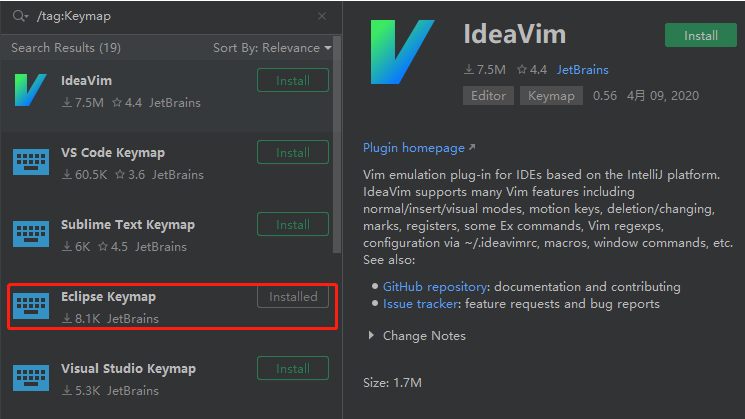Select Sublime Text Keymap keyboard icon
The width and height of the screenshot is (745, 419).
click(31, 234)
